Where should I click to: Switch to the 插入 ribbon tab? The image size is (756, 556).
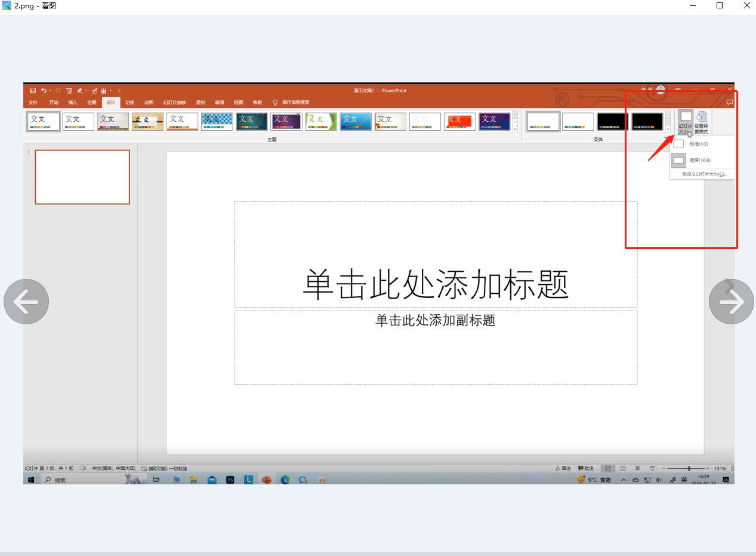pos(73,103)
